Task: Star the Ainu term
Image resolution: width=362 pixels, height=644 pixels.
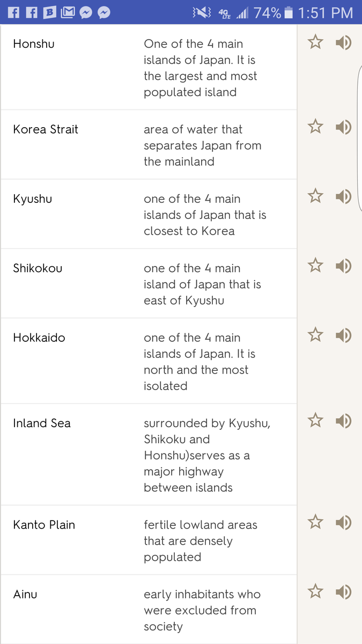Action: [316, 592]
